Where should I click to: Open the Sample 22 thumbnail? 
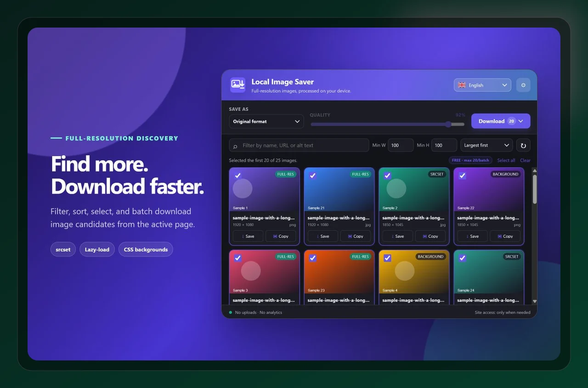point(489,189)
